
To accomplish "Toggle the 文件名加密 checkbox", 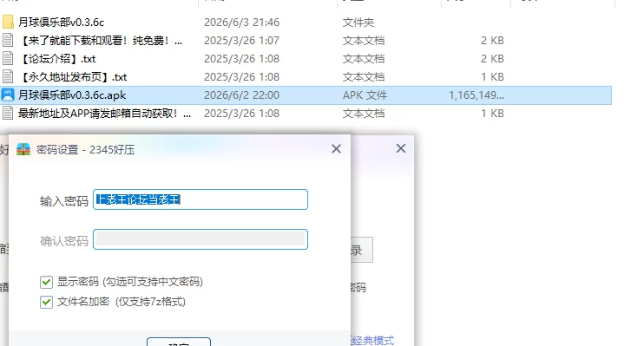I will coord(46,302).
